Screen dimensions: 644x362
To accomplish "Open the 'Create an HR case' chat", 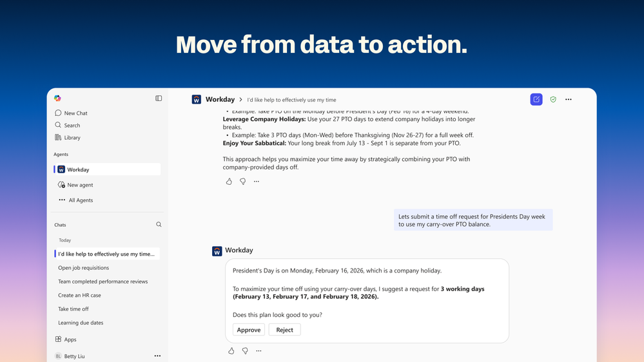I will (x=79, y=295).
